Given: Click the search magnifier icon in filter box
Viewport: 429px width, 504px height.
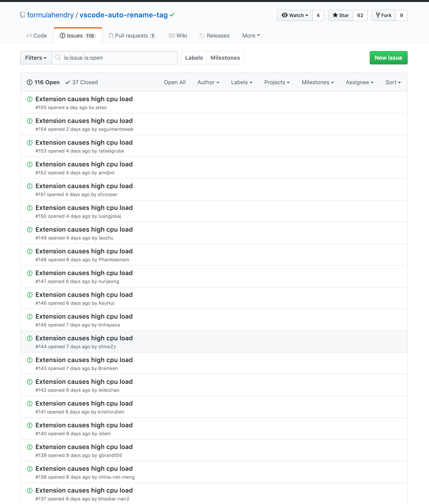Looking at the screenshot, I should pyautogui.click(x=58, y=58).
